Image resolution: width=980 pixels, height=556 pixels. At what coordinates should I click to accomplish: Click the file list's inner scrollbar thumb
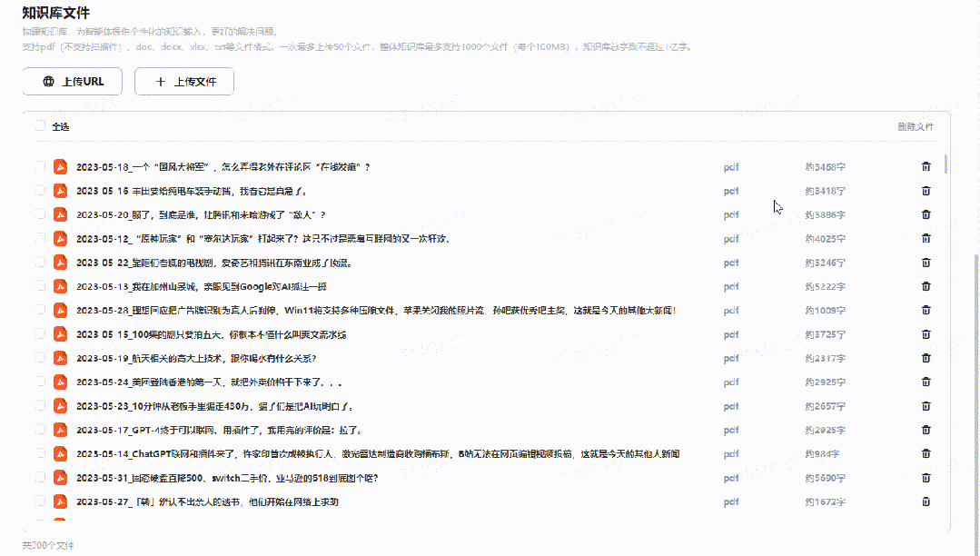945,164
